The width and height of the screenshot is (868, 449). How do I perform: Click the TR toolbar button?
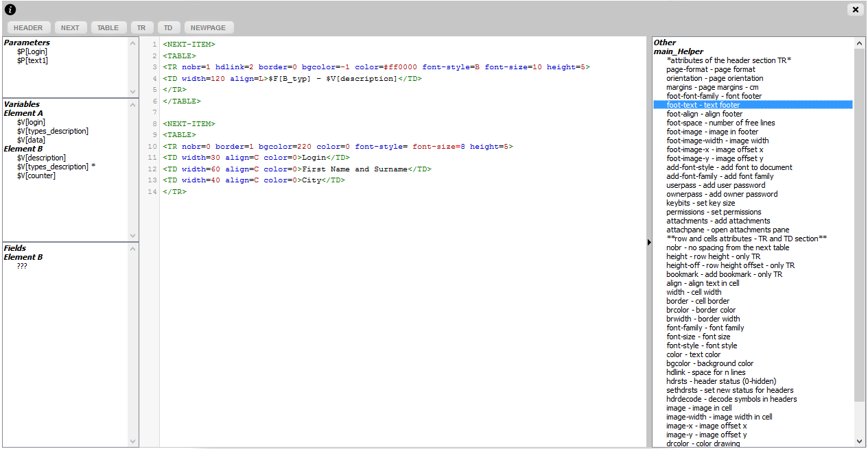[x=141, y=28]
